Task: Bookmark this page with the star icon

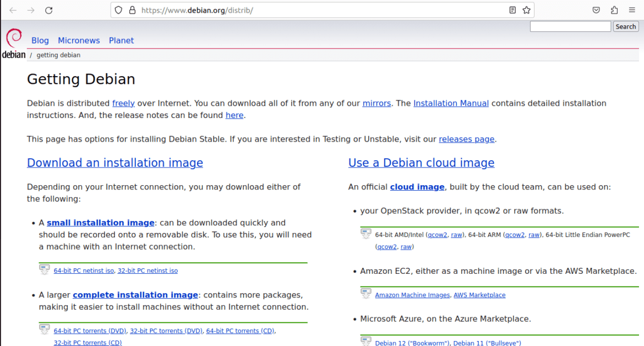Action: pos(526,10)
